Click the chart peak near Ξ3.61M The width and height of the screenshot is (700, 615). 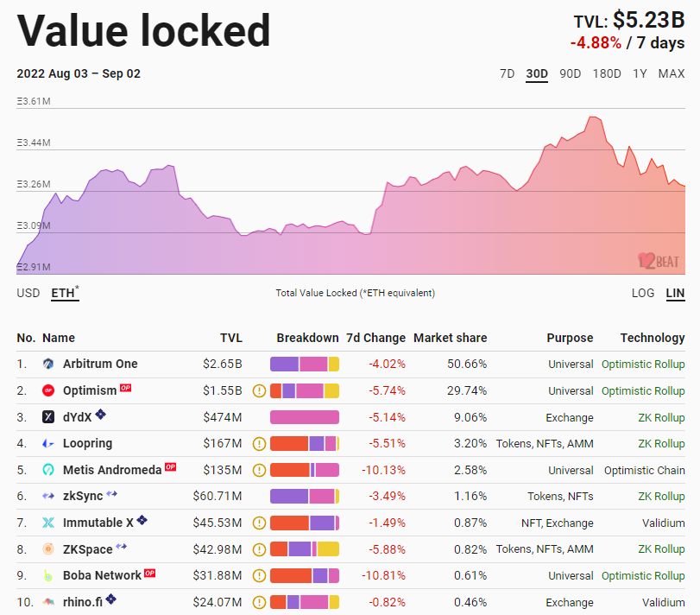tap(592, 117)
